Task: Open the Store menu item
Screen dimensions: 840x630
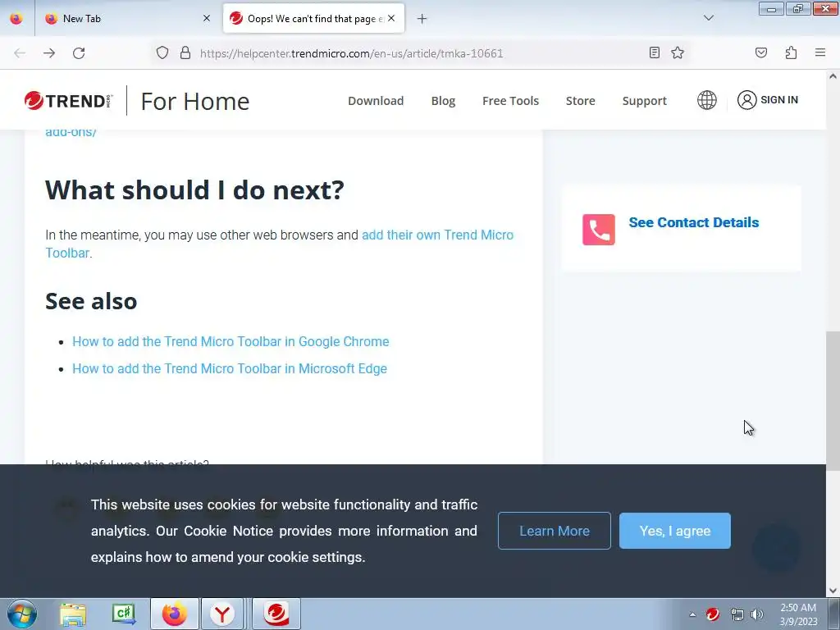Action: tap(580, 101)
